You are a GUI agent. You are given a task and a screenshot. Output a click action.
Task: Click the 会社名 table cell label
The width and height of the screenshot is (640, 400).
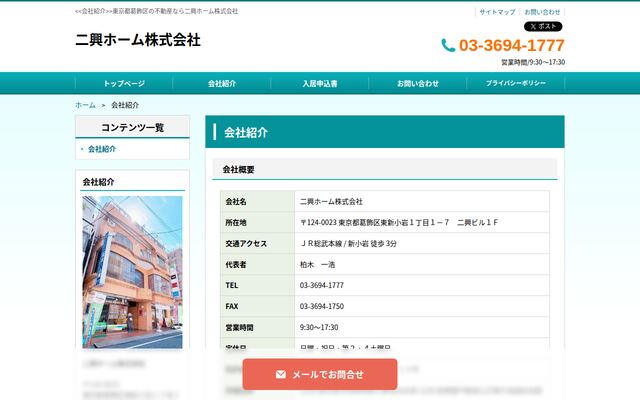pos(236,202)
